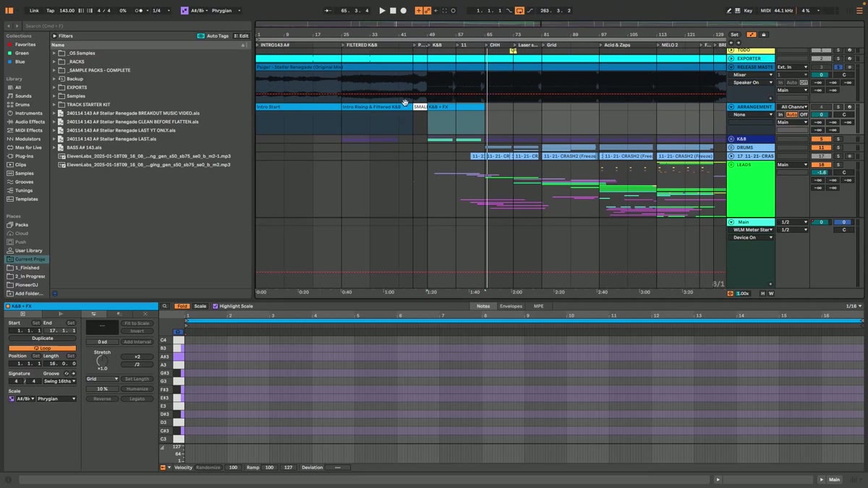Toggle velocity lane icon at bottom left of editor
This screenshot has height=488, width=868.
click(x=163, y=468)
